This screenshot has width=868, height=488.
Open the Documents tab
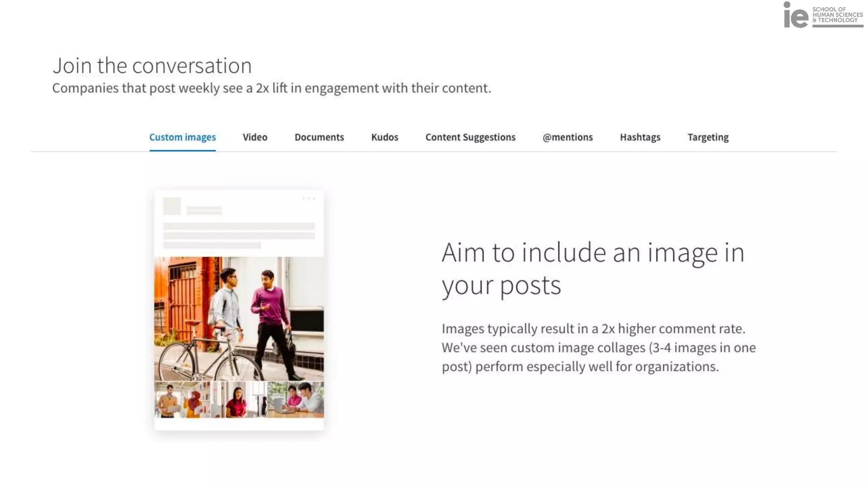point(319,137)
